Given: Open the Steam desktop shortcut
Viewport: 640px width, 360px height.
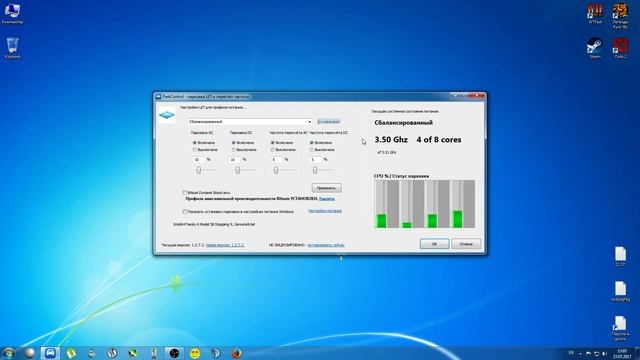Looking at the screenshot, I should [595, 47].
